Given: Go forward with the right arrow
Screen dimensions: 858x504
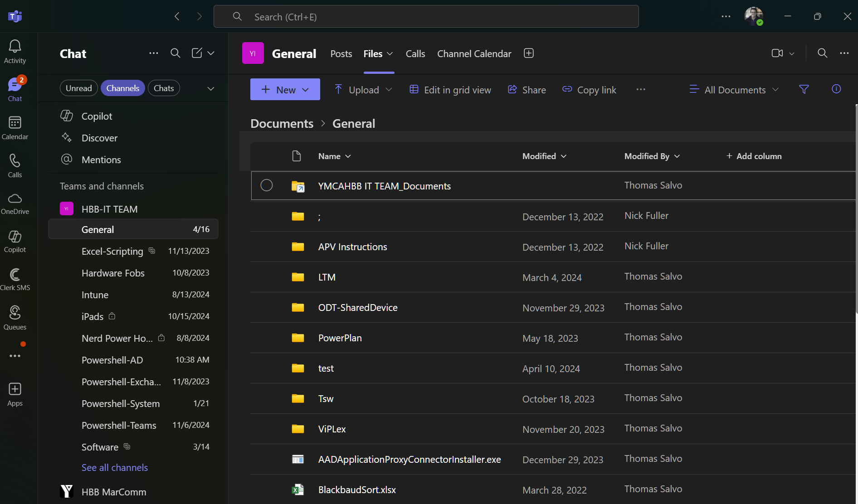Looking at the screenshot, I should coord(200,17).
